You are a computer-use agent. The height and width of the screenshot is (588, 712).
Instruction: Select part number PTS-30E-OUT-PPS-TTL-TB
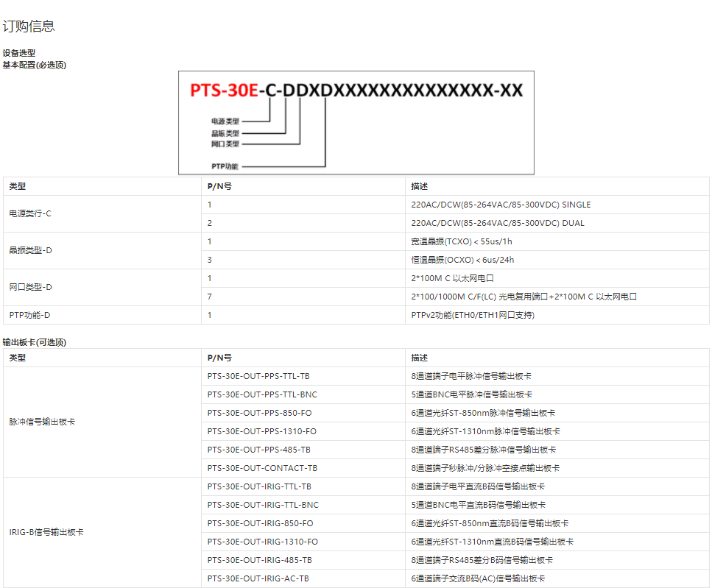click(258, 376)
